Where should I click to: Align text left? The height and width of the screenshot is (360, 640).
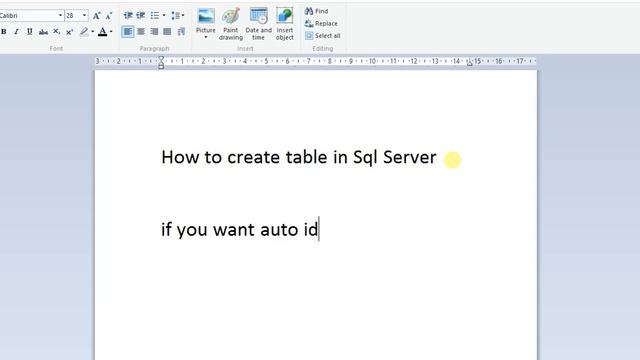coord(128,31)
